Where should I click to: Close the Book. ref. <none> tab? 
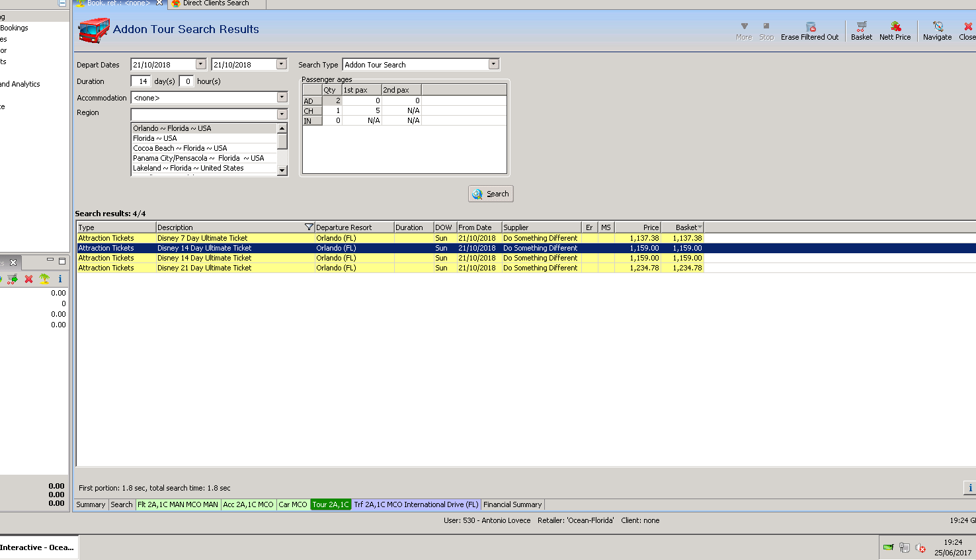point(159,3)
